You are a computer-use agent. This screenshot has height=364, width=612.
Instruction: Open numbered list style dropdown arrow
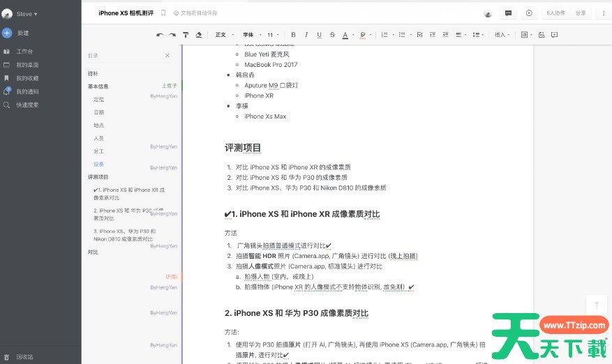pos(393,35)
